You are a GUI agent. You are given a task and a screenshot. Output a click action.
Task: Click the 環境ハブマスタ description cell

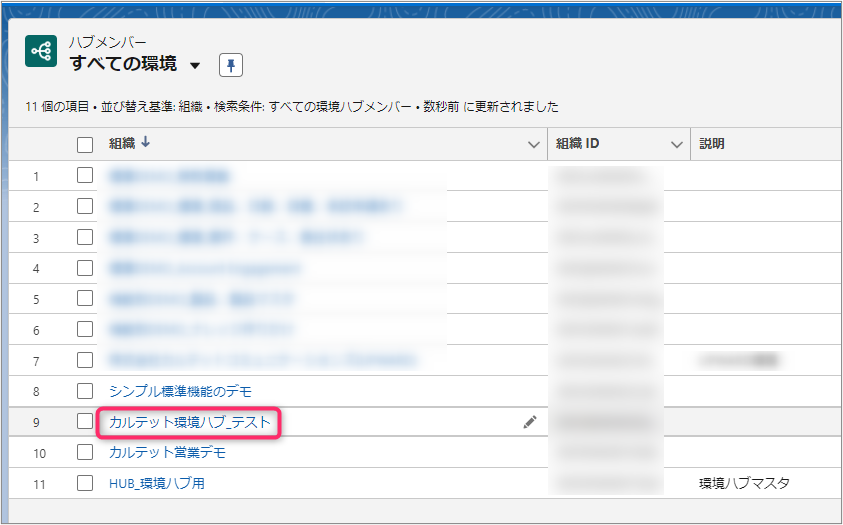(x=744, y=484)
